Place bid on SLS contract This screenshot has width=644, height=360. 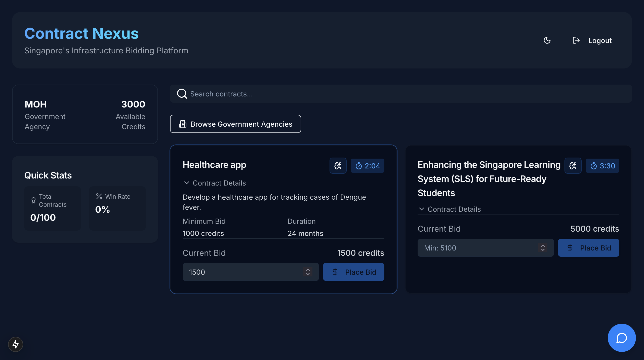tap(588, 248)
